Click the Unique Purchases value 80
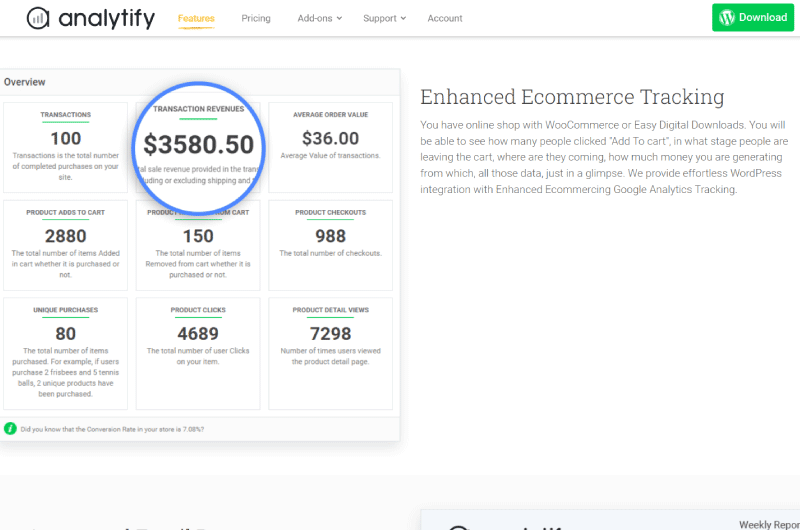The image size is (800, 530). click(x=65, y=334)
